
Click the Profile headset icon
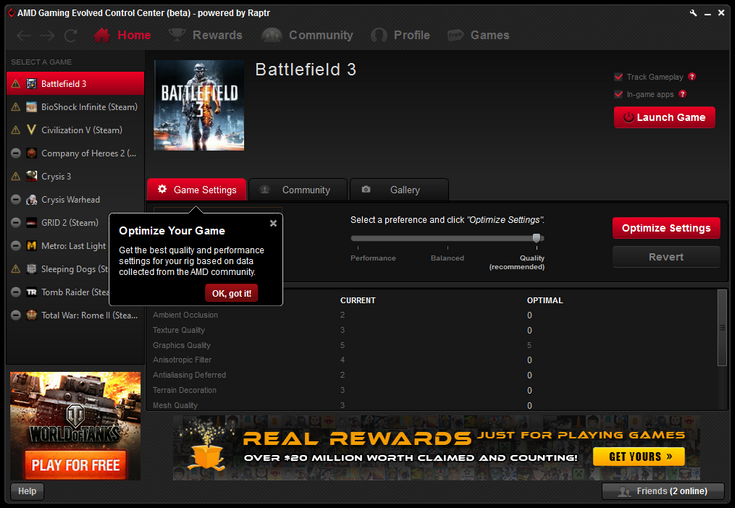379,35
